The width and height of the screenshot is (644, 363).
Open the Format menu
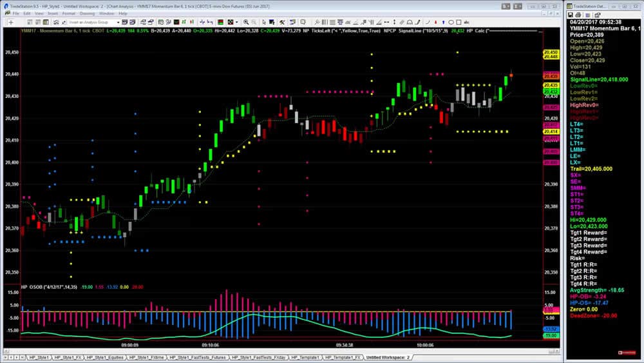coord(69,14)
